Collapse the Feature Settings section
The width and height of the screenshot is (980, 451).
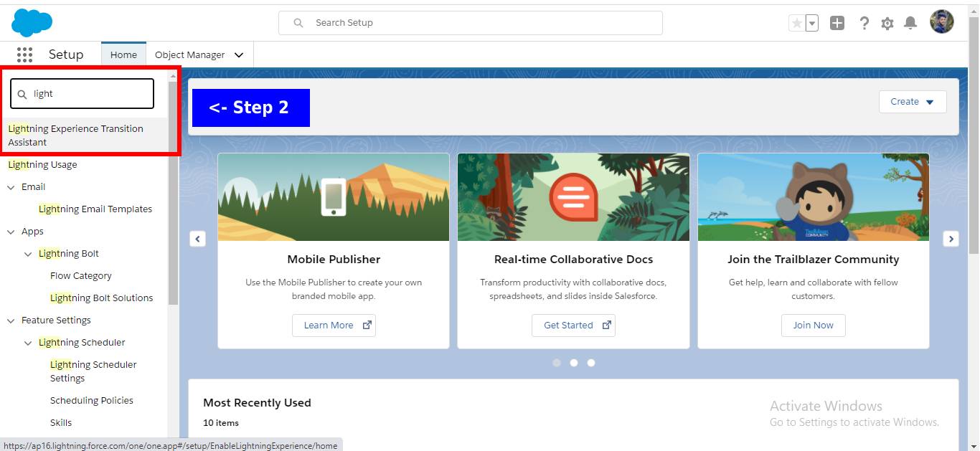click(x=11, y=320)
